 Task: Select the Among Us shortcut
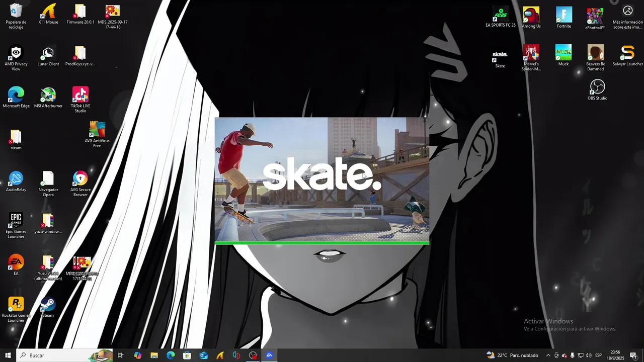pos(531,17)
